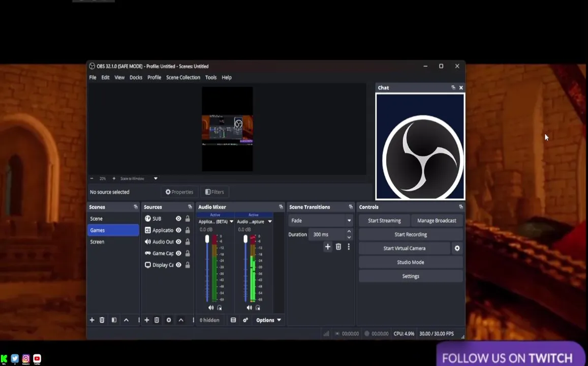Image resolution: width=588 pixels, height=366 pixels.
Task: Open the Docks menu
Action: tap(136, 77)
